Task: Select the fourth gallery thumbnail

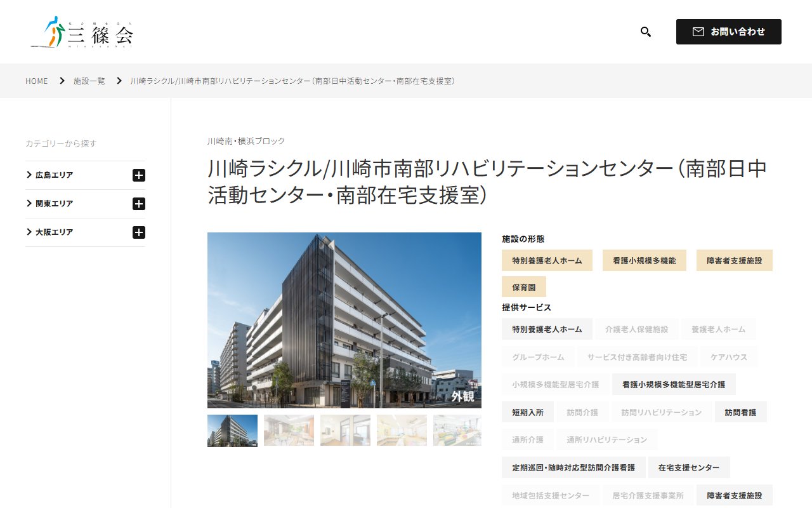Action: coord(402,431)
